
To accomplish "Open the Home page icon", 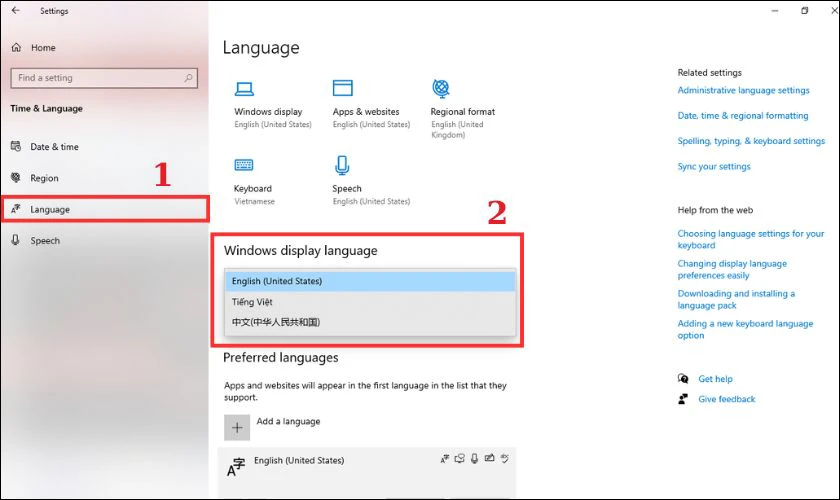I will point(17,48).
